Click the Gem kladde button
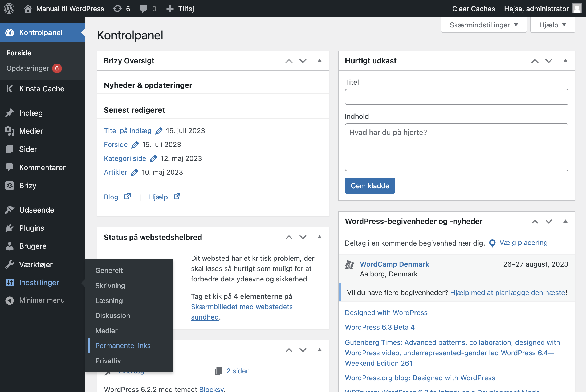The image size is (586, 392). click(x=370, y=186)
